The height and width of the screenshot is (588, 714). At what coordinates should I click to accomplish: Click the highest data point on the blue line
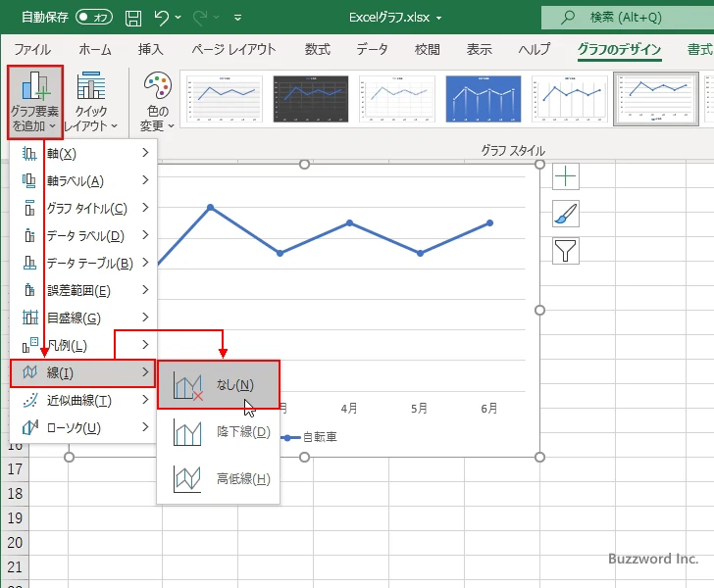coord(210,208)
